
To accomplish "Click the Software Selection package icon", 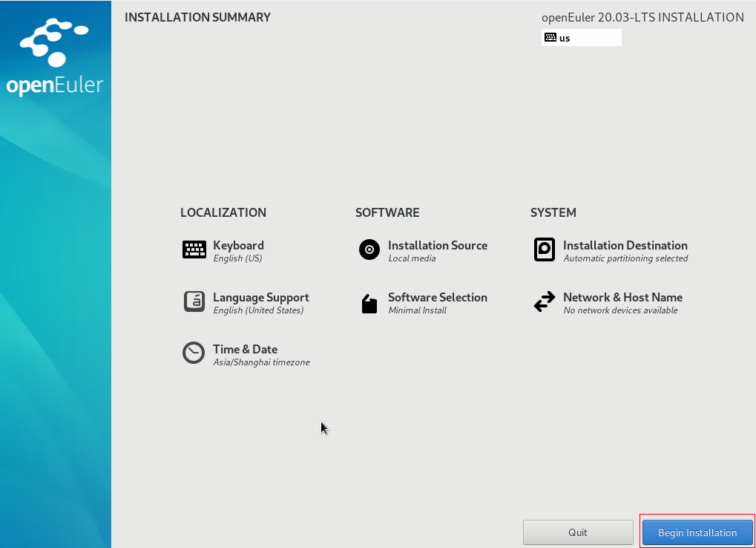I will pyautogui.click(x=369, y=303).
